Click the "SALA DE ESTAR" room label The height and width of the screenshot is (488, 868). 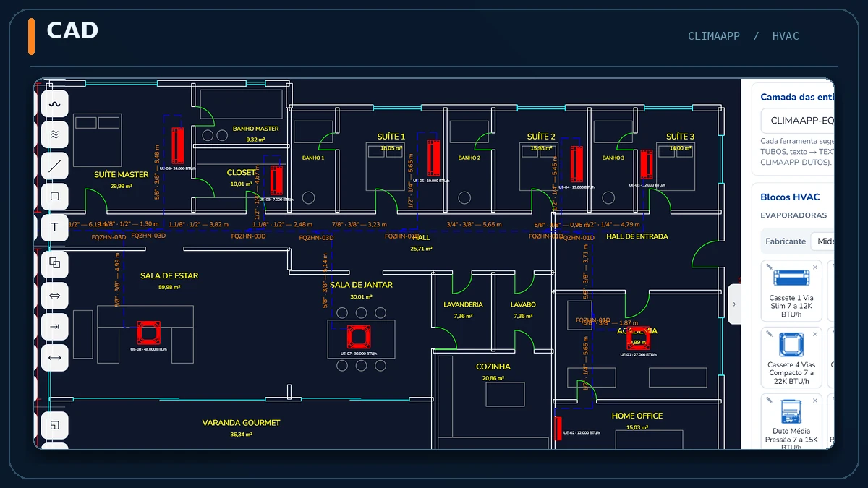click(x=169, y=275)
